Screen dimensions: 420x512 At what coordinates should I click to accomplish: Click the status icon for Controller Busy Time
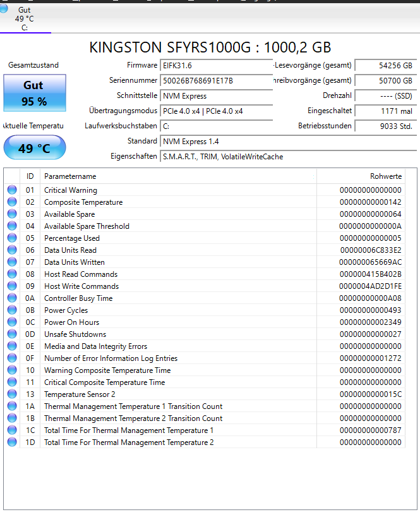pos(12,298)
